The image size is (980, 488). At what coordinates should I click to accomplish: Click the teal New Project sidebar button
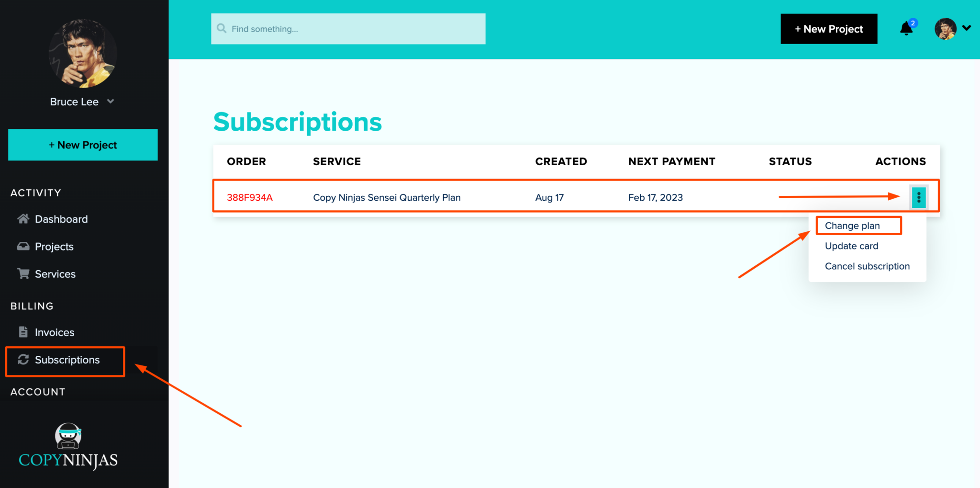pos(83,145)
